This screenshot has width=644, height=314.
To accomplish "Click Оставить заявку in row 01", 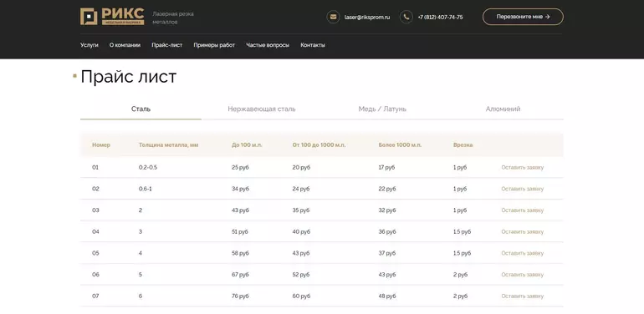I will click(x=523, y=168).
